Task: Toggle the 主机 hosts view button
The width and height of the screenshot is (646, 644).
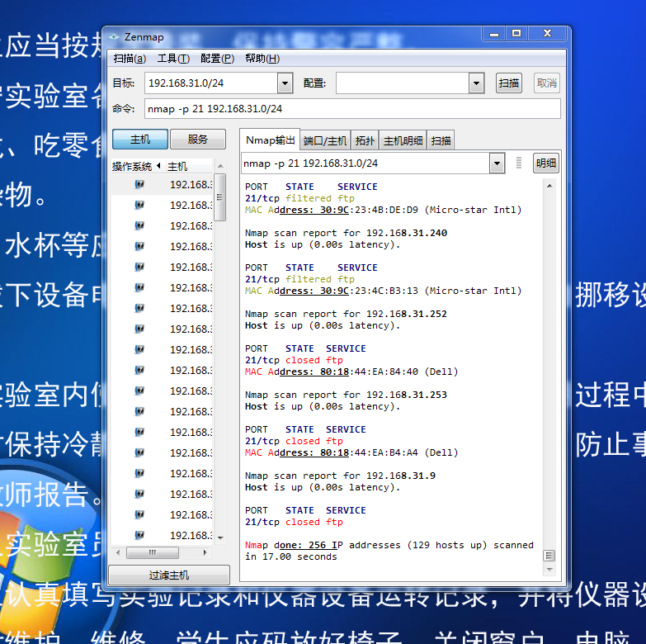Action: [x=140, y=140]
